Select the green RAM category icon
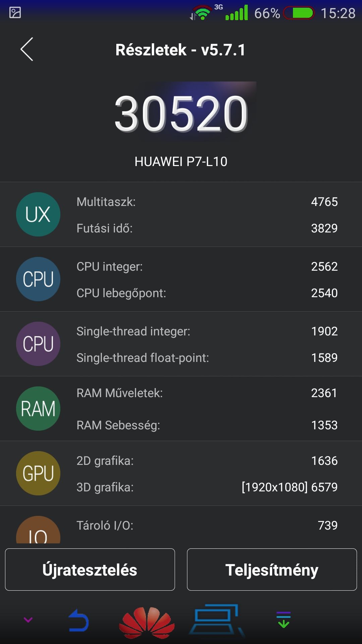 point(38,409)
